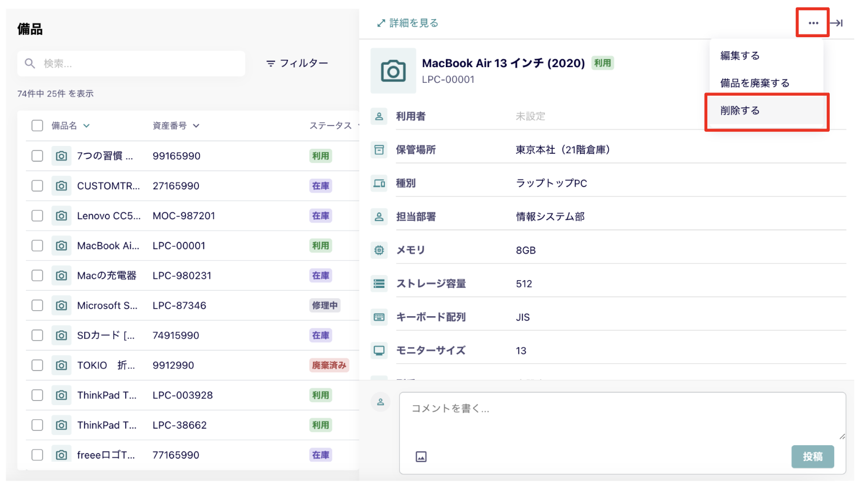
Task: Sort by 備品名 column chevron
Action: click(x=86, y=126)
